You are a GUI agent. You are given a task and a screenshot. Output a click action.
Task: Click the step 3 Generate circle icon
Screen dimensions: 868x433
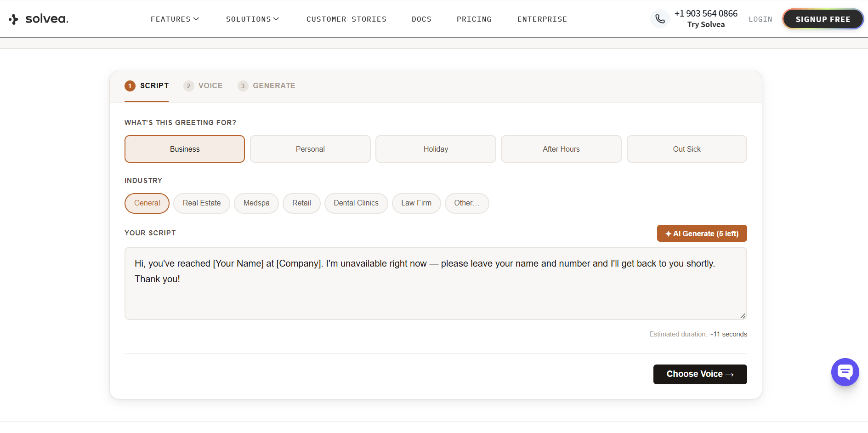[x=243, y=85]
